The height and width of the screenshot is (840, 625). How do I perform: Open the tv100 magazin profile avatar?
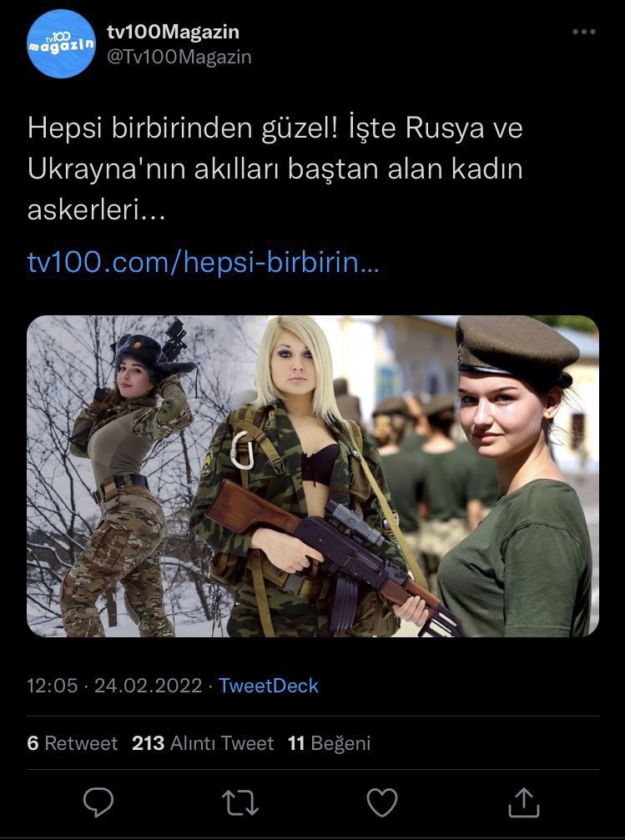pos(61,44)
